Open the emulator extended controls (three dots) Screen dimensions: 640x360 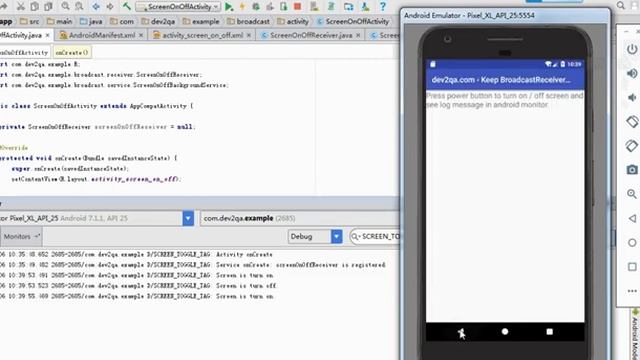click(x=632, y=291)
